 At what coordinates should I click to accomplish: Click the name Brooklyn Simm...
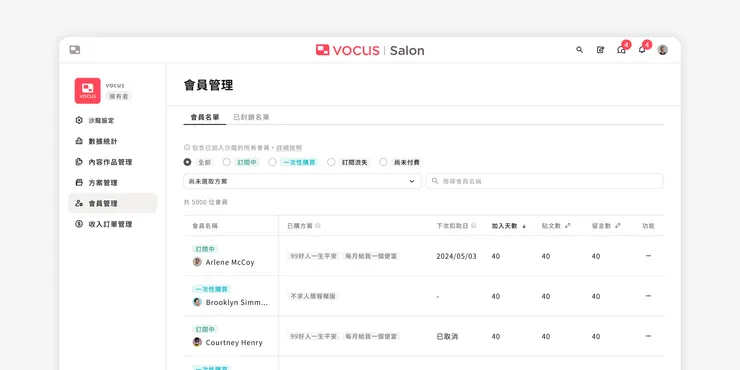(x=236, y=303)
